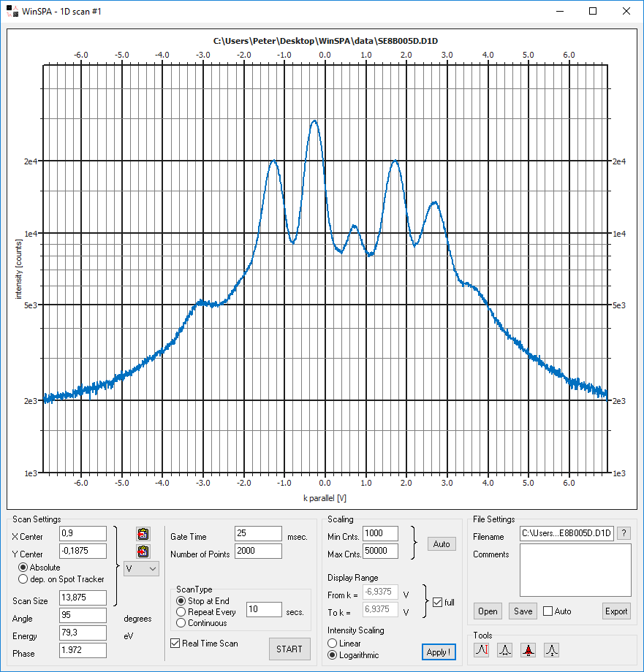Click the Open file button
The image size is (644, 672).
[488, 611]
